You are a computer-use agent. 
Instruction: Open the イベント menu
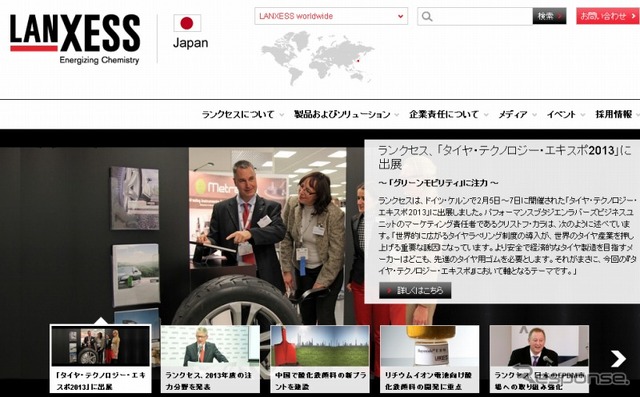coord(561,115)
